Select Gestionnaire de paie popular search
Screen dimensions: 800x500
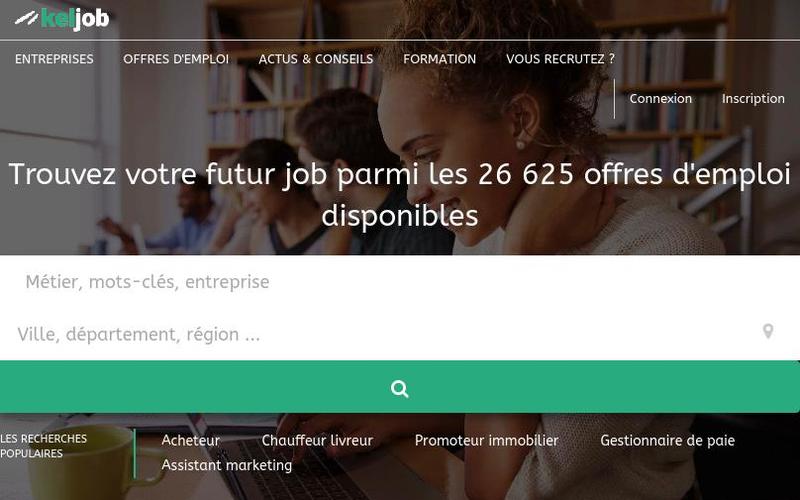coord(667,440)
